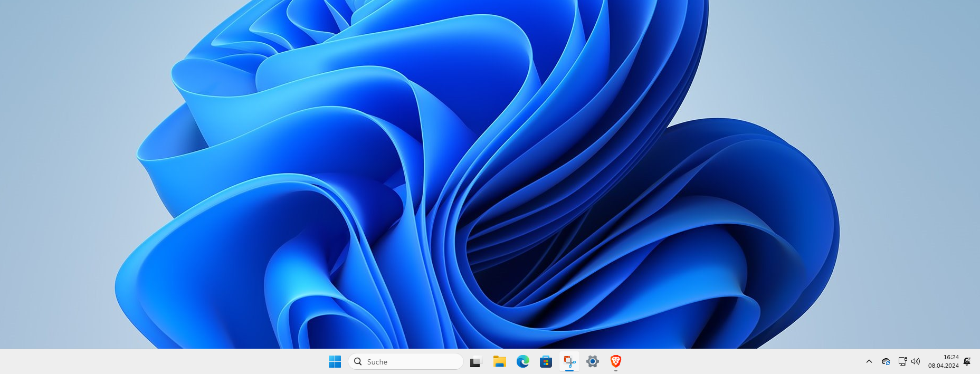Open the Microsoft Store app
This screenshot has height=374, width=980.
click(x=546, y=361)
